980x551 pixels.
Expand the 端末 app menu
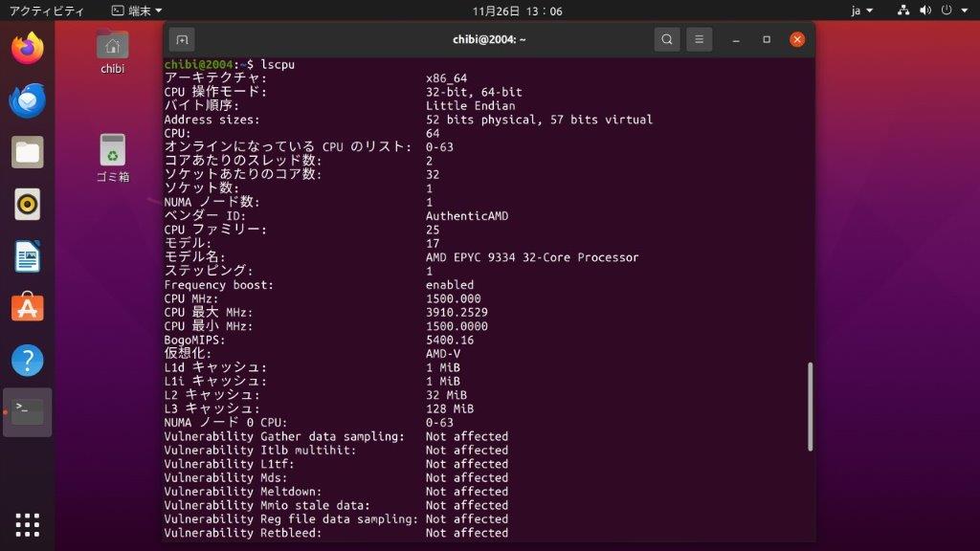point(137,11)
